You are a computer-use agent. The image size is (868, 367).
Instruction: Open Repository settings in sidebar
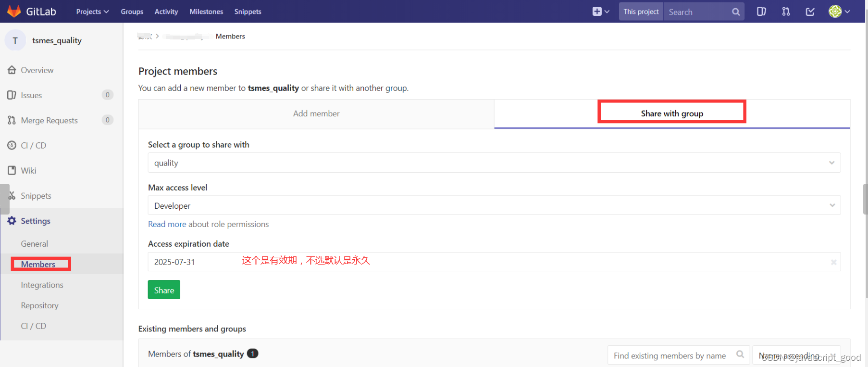40,305
